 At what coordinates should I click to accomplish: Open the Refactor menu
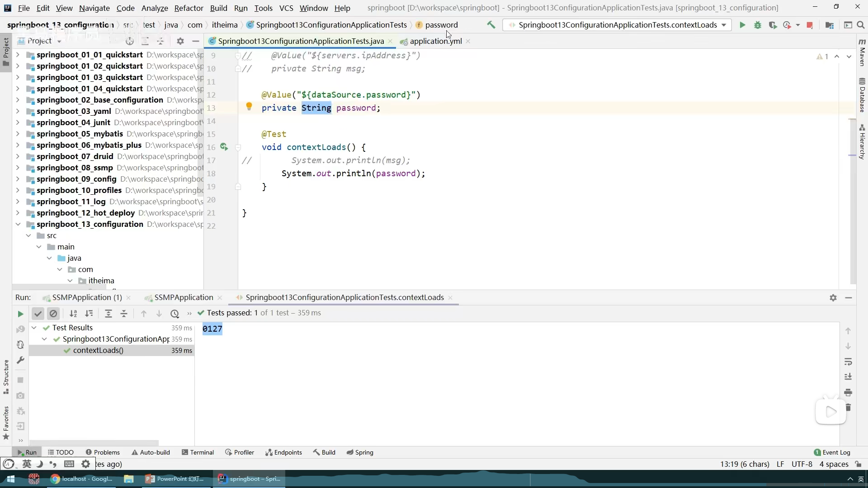click(x=189, y=8)
